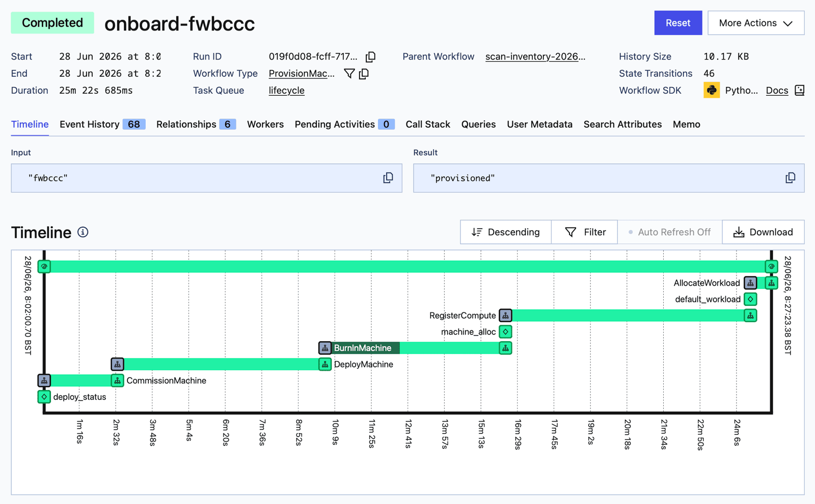815x504 pixels.
Task: Open the Memo tab
Action: [x=686, y=124]
